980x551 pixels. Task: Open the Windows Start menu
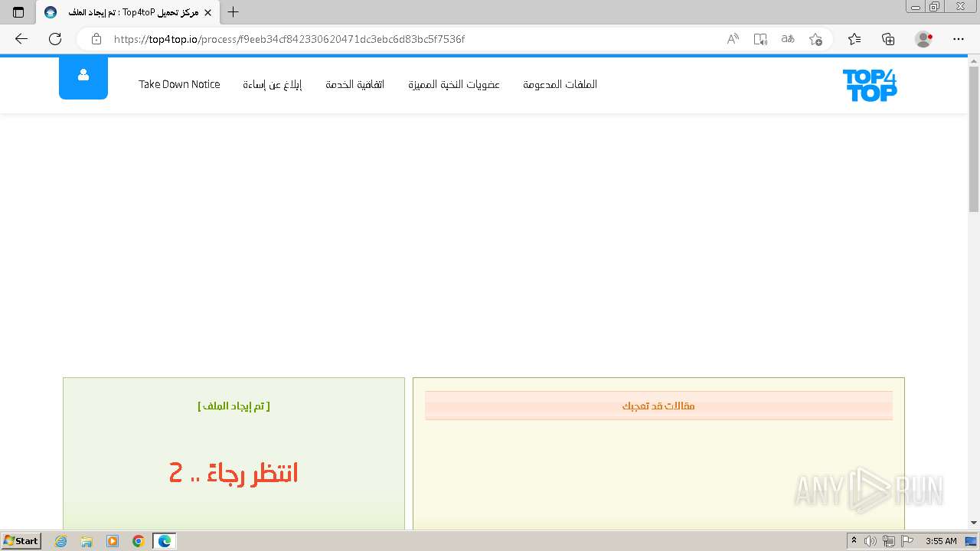21,541
